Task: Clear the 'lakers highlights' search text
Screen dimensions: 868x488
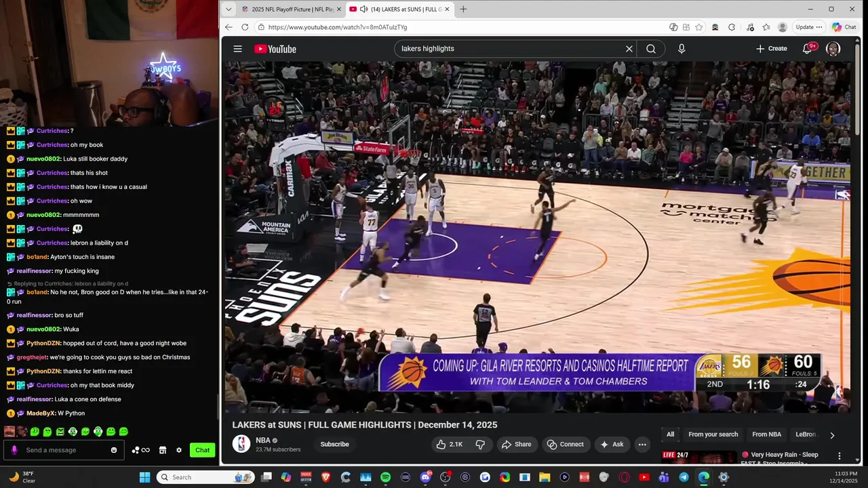Action: 629,49
